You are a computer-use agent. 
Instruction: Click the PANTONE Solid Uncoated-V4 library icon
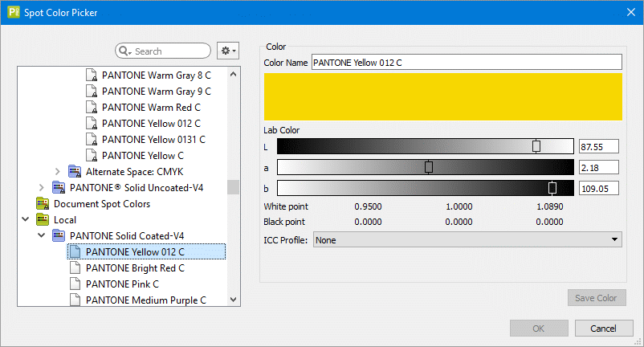coord(59,187)
